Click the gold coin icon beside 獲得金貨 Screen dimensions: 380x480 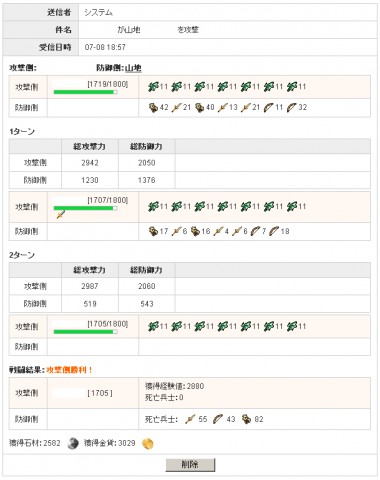click(x=148, y=443)
